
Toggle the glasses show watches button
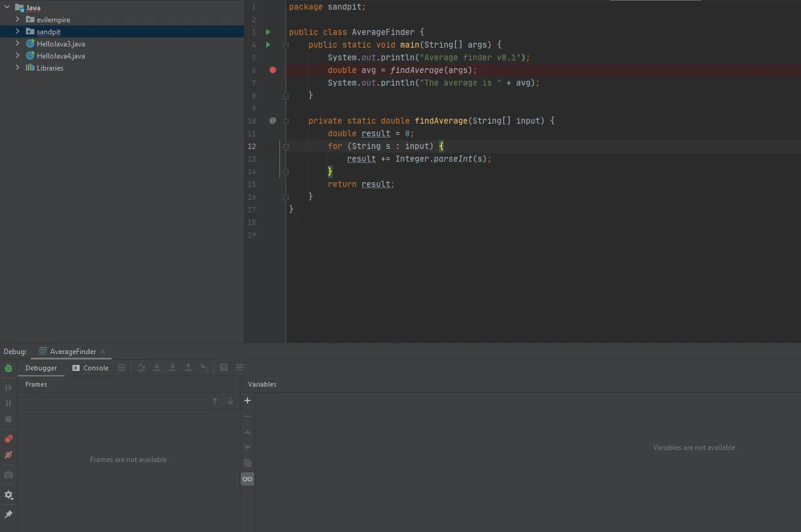point(247,479)
